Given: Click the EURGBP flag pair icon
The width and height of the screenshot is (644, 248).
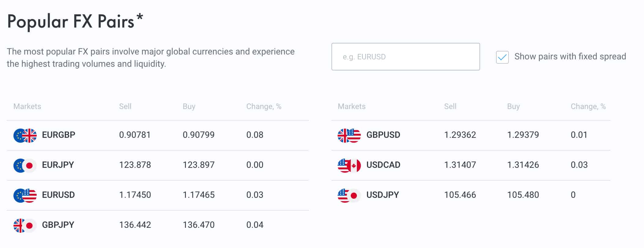Looking at the screenshot, I should click(x=25, y=135).
